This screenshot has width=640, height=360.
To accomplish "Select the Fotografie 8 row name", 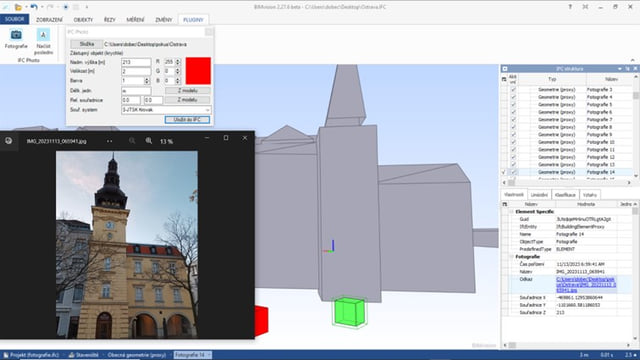I will coord(599,127).
